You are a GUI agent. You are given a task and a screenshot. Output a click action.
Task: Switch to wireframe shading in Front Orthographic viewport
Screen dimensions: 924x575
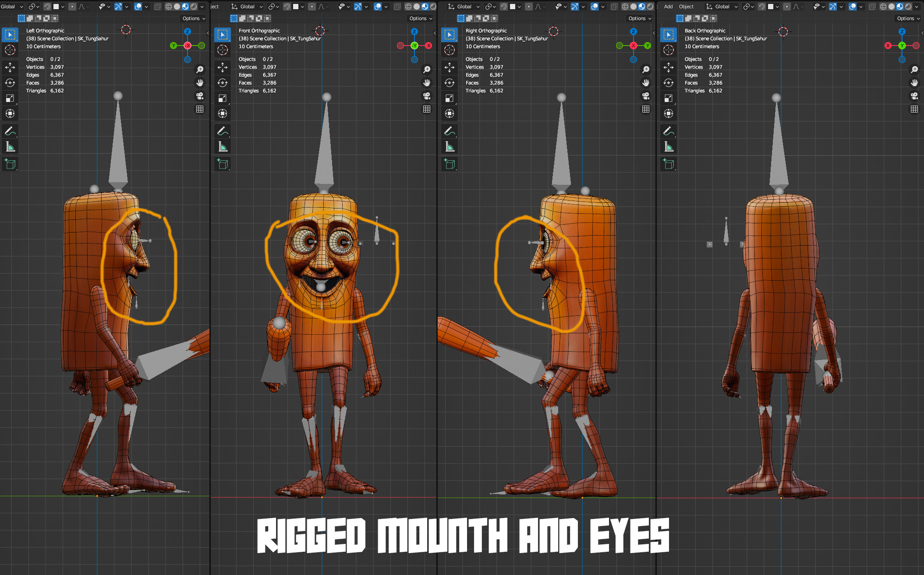click(408, 7)
